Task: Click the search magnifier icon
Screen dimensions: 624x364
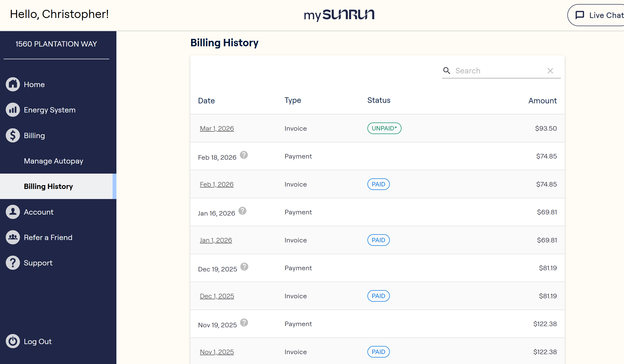Action: coord(447,71)
